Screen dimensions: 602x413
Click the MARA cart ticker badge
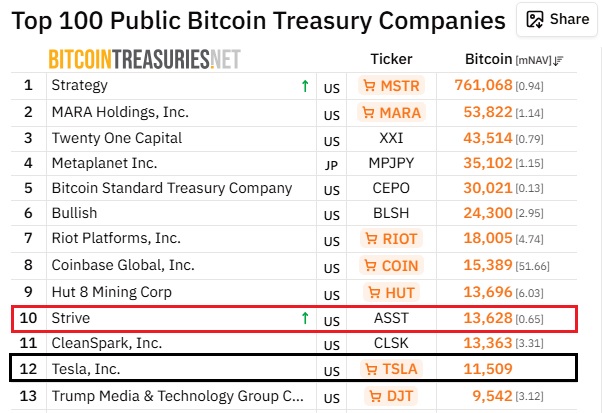tap(391, 112)
